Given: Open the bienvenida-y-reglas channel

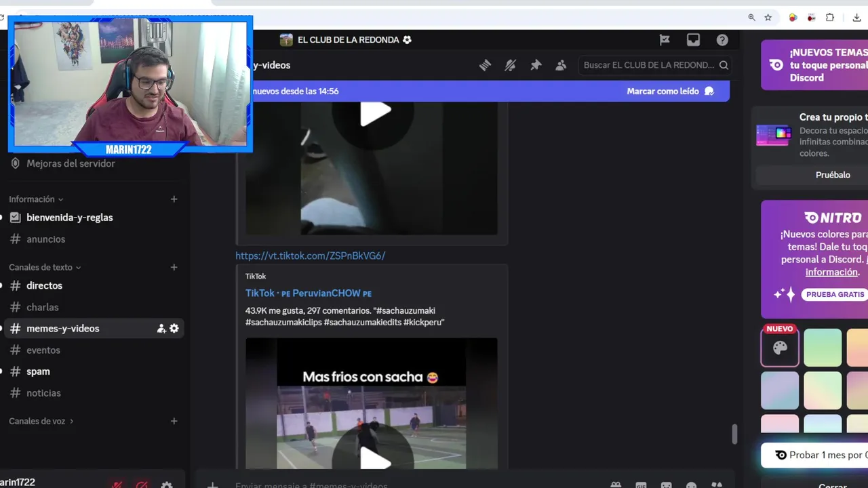Looking at the screenshot, I should [94, 218].
